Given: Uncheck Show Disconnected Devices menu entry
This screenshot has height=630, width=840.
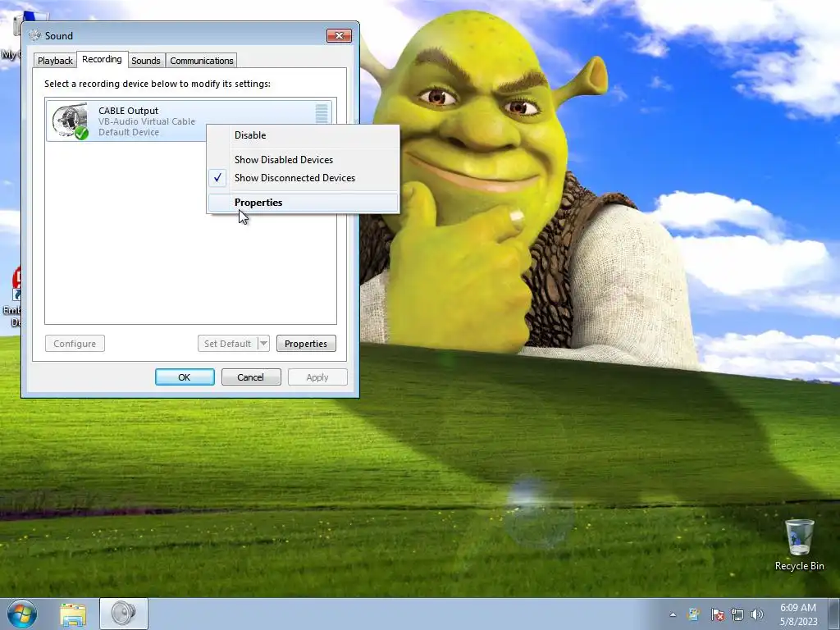Looking at the screenshot, I should [x=303, y=178].
